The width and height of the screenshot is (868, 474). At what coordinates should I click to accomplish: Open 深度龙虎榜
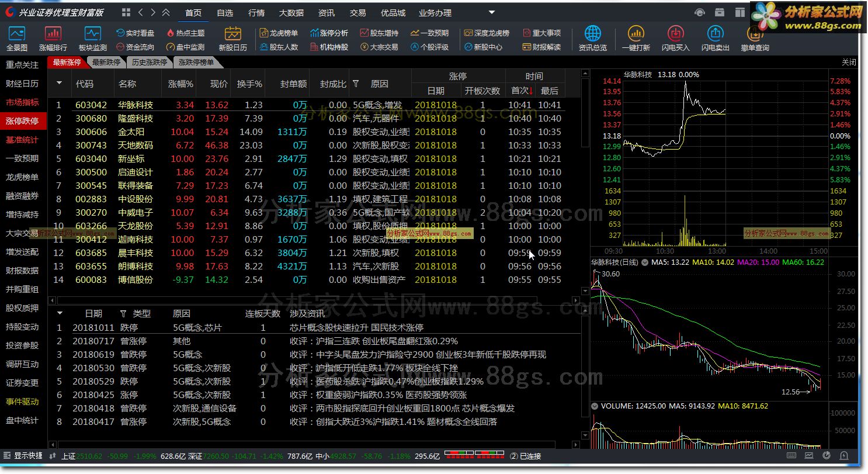pyautogui.click(x=487, y=33)
